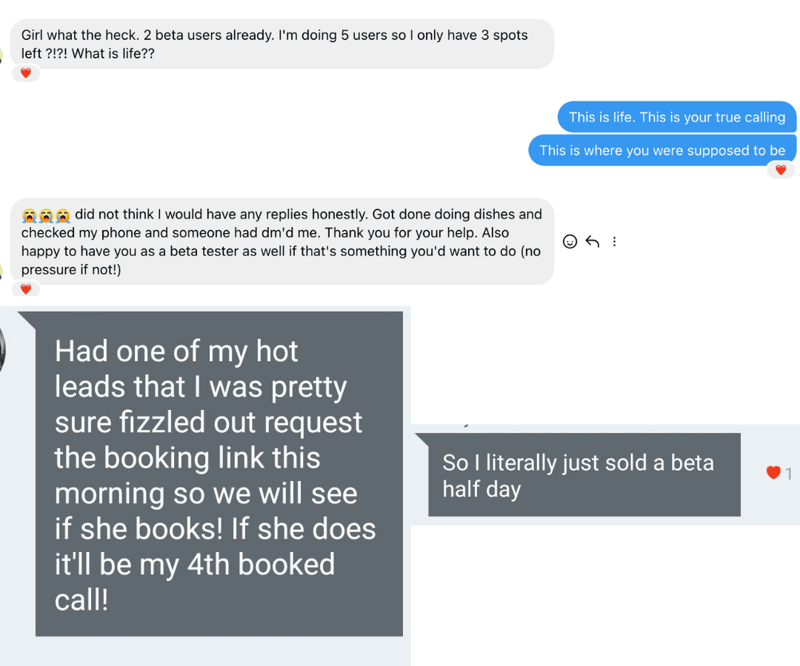Click 'half day' text in gray bubble

coord(482,489)
